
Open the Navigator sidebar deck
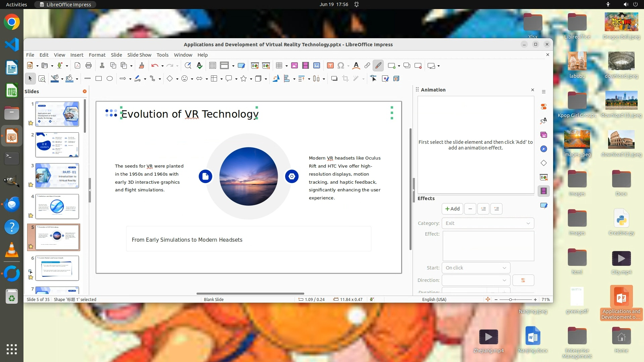[544, 149]
